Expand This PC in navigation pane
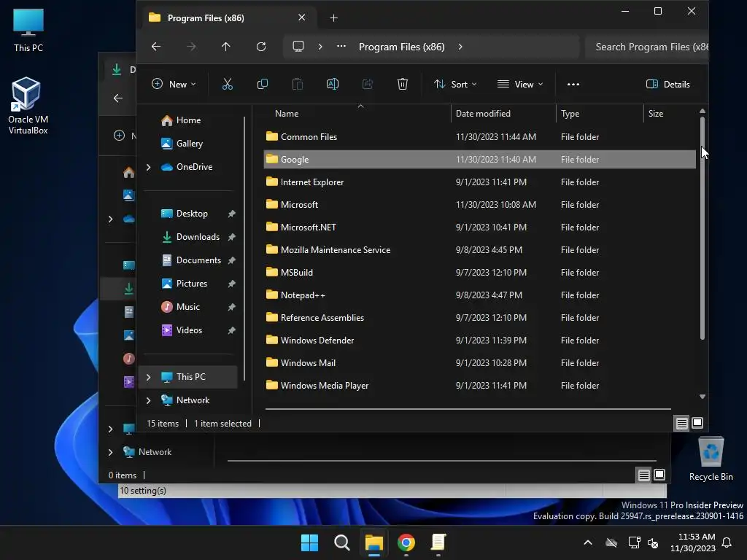The width and height of the screenshot is (747, 560). [149, 377]
